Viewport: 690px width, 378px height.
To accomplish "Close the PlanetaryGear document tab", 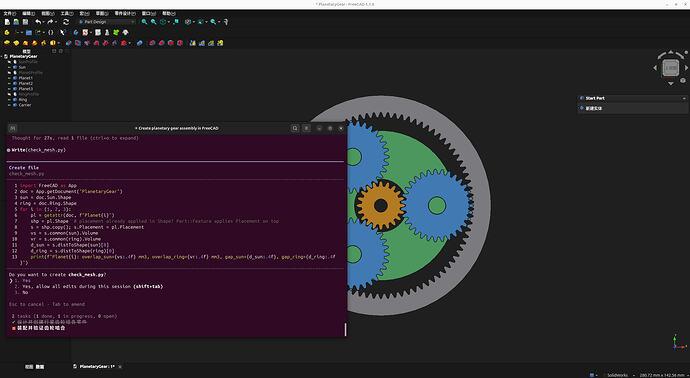I will (120, 367).
